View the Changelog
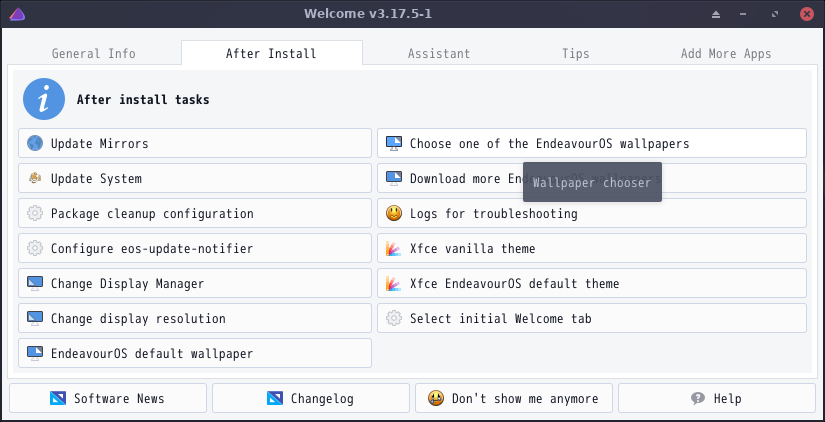Viewport: 825px width, 422px height. coord(311,398)
